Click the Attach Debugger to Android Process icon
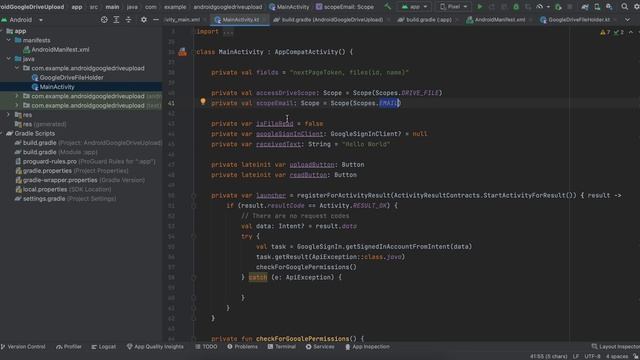Viewport: 640px width, 360px height. (558, 7)
